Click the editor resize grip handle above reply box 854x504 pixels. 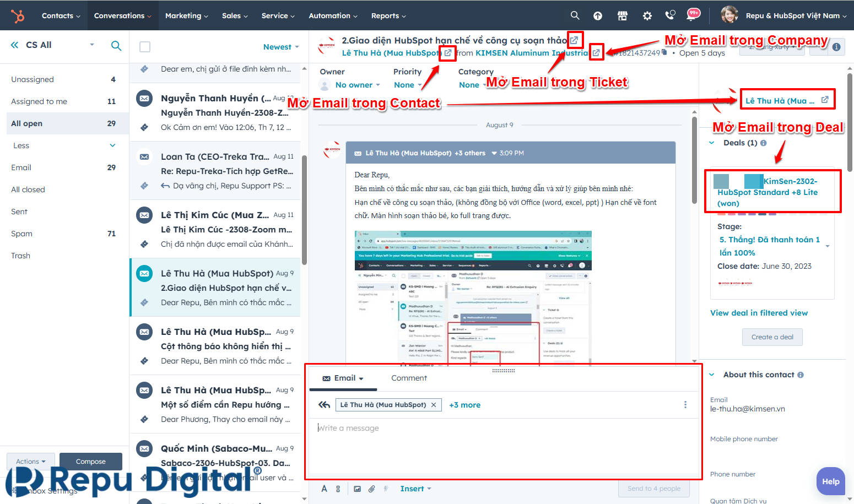(504, 371)
